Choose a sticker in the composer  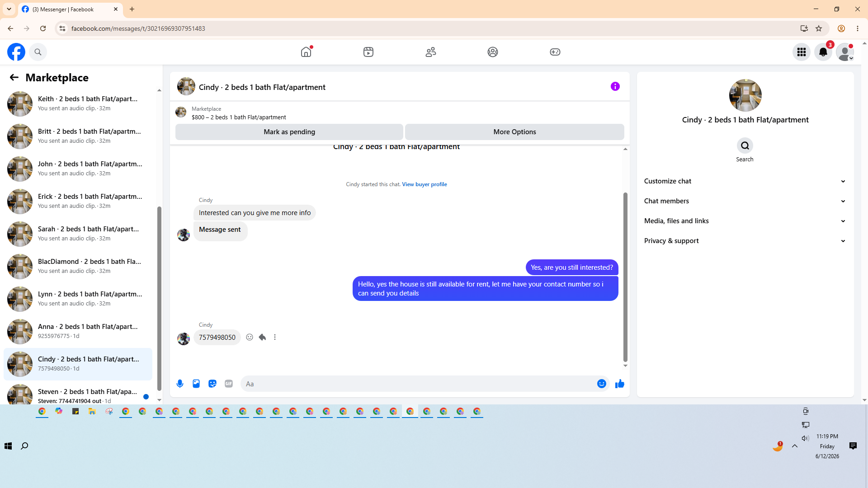pyautogui.click(x=212, y=384)
